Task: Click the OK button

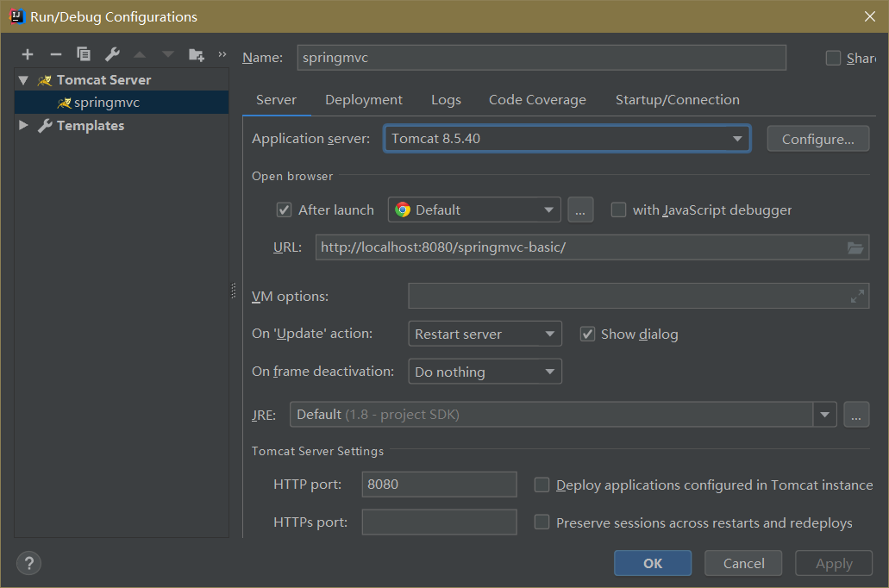Action: [x=653, y=563]
